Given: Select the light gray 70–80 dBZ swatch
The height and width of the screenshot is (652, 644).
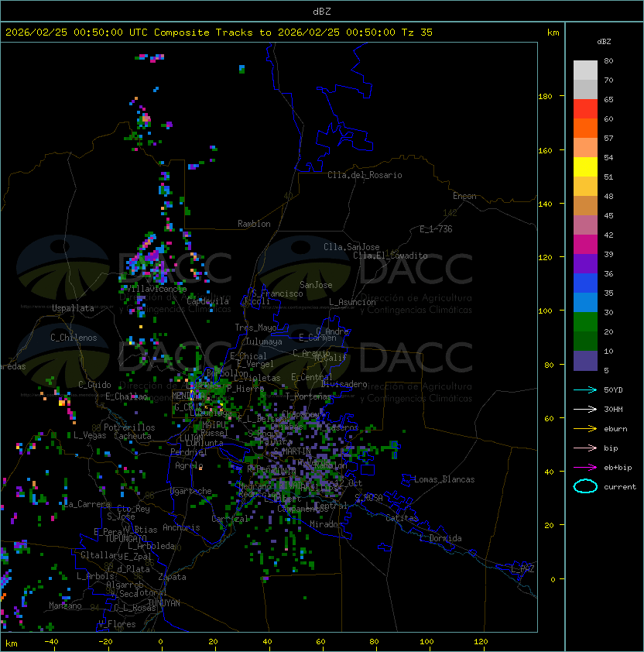Looking at the screenshot, I should pos(585,70).
